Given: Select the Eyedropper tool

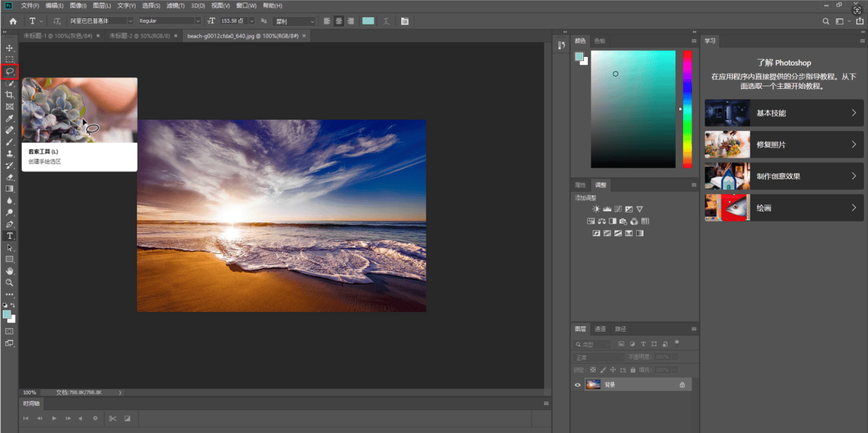Looking at the screenshot, I should pyautogui.click(x=10, y=118).
